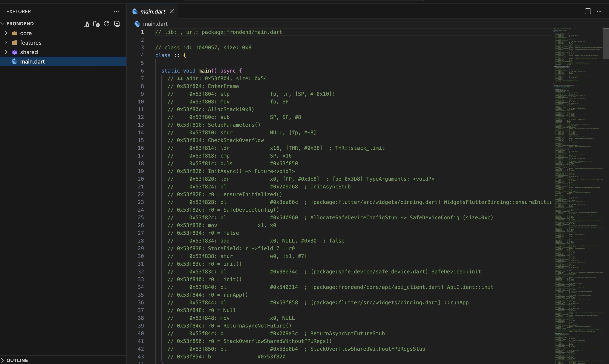Click the 'THR::stack_limit' comment text
The height and width of the screenshot is (364, 609).
coord(360,148)
